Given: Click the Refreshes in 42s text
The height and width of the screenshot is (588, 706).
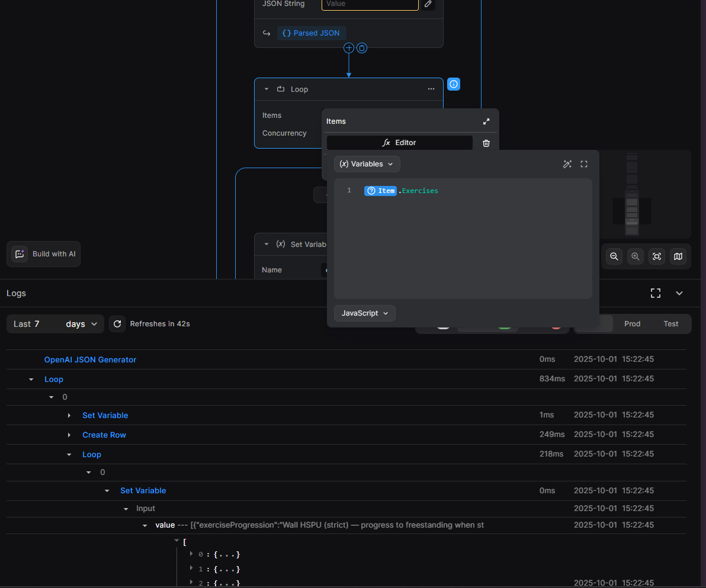Looking at the screenshot, I should click(160, 324).
